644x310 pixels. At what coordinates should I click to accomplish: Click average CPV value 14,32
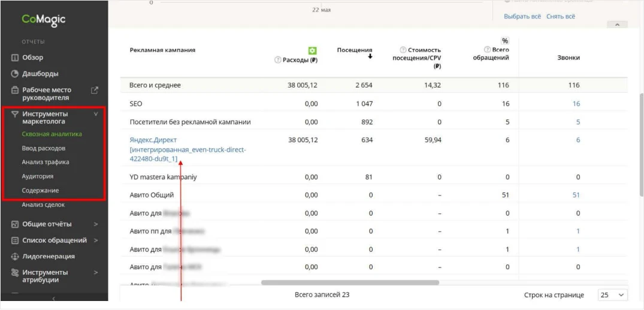tap(434, 85)
